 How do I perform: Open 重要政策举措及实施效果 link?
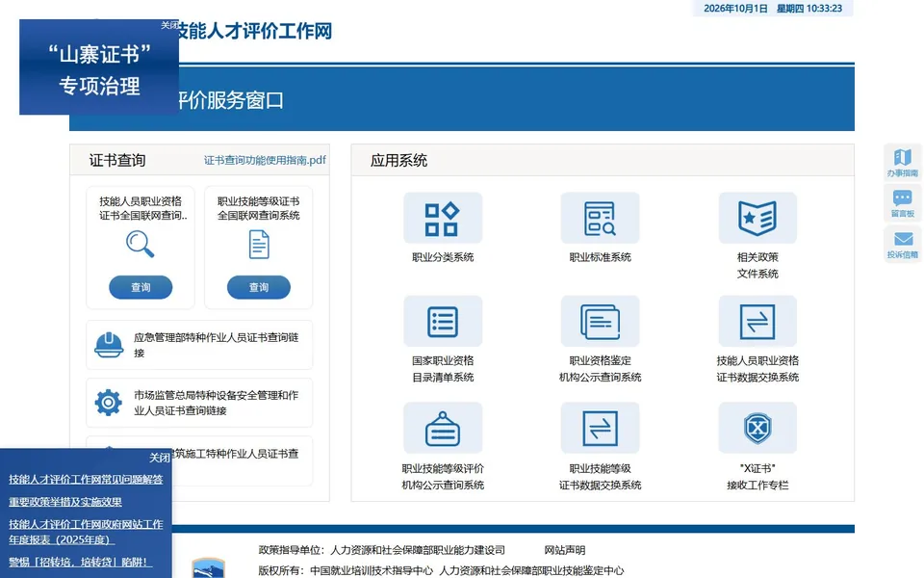64,502
